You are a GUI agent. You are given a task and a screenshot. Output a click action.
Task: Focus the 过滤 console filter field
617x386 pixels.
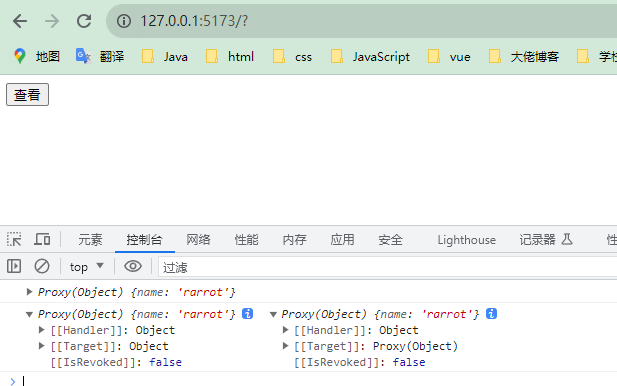(388, 267)
